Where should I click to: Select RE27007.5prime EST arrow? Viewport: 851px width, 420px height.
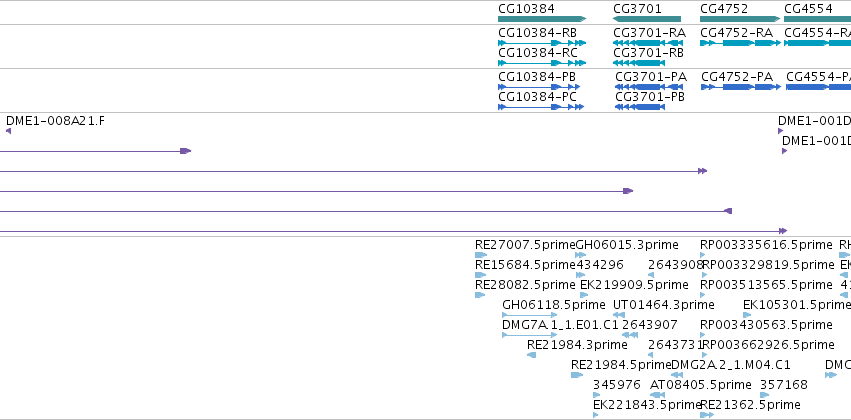(481, 255)
